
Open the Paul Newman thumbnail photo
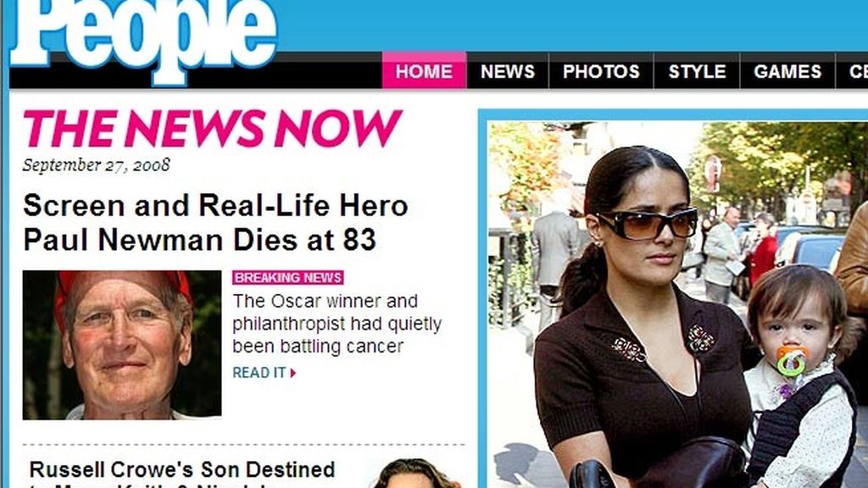pos(122,345)
